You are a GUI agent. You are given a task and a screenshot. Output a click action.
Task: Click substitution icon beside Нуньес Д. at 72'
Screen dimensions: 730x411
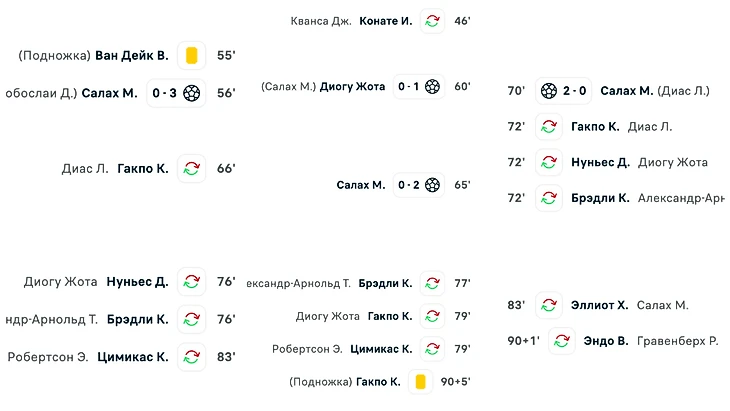point(548,162)
